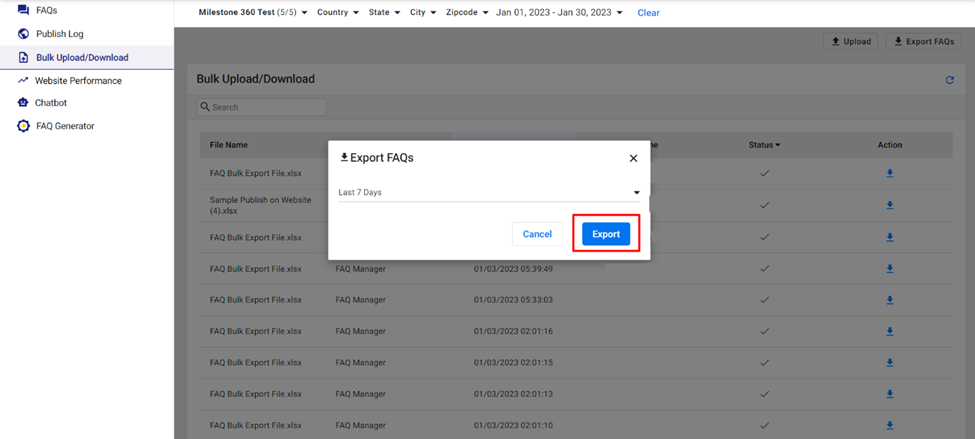
Task: Click the Publish Log globe icon
Action: (x=24, y=34)
